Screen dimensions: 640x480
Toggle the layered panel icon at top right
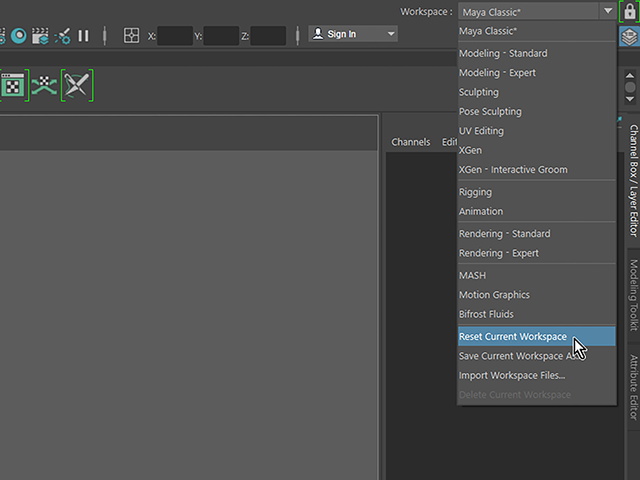[629, 37]
